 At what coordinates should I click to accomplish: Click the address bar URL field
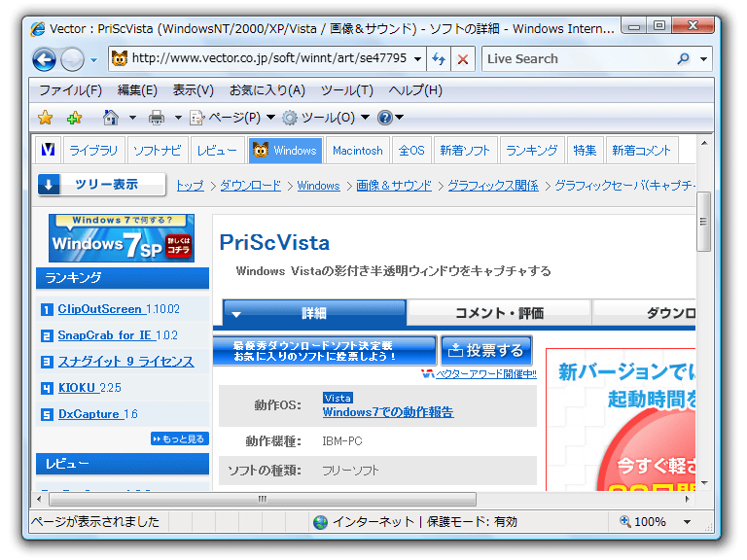pyautogui.click(x=268, y=58)
